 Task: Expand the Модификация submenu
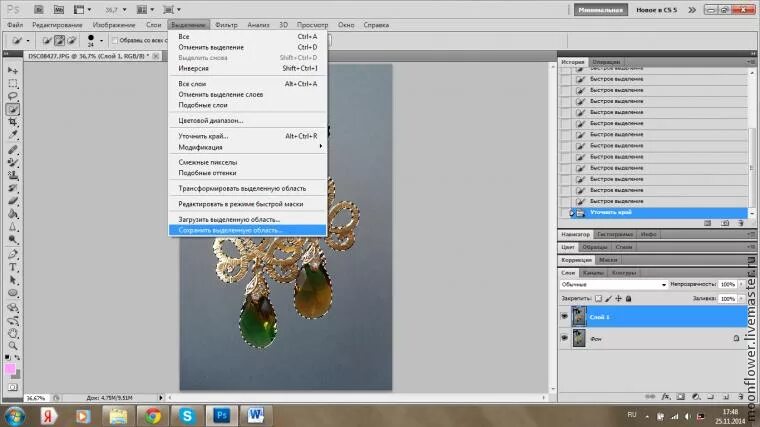tap(247, 147)
